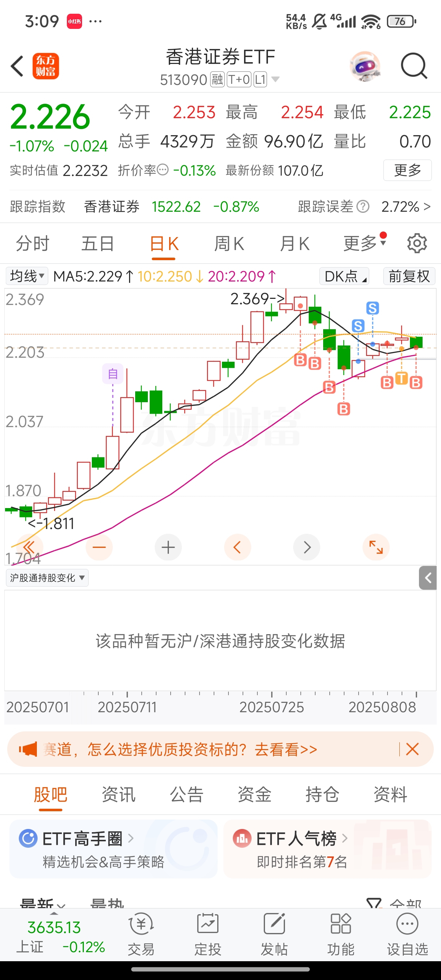Image resolution: width=441 pixels, height=980 pixels.
Task: Open the 东方财富 home logo
Action: point(46,66)
